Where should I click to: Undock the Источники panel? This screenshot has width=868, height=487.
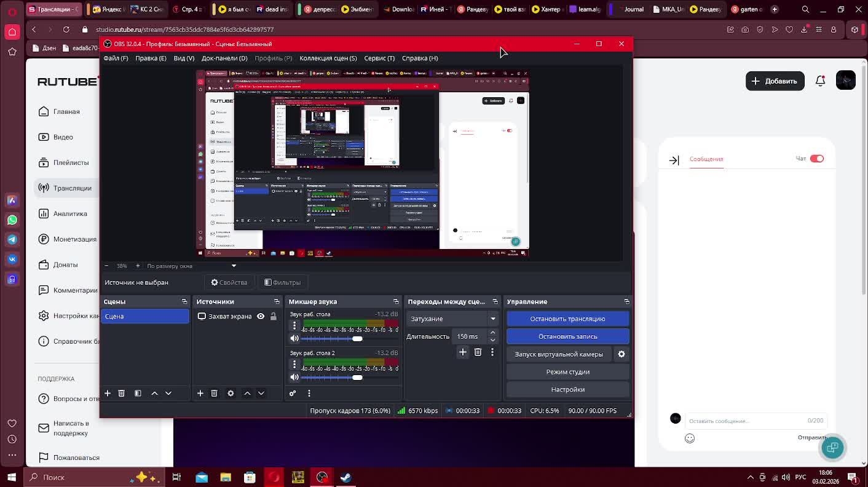click(x=277, y=302)
